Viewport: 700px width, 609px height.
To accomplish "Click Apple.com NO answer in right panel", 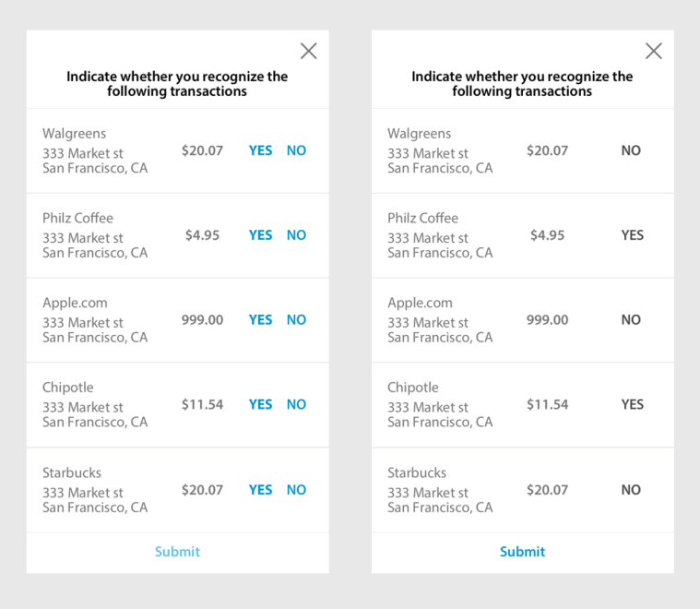I will (631, 320).
